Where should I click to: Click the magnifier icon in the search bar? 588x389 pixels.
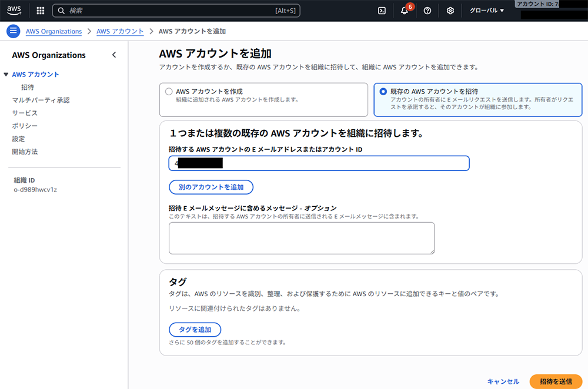point(61,10)
